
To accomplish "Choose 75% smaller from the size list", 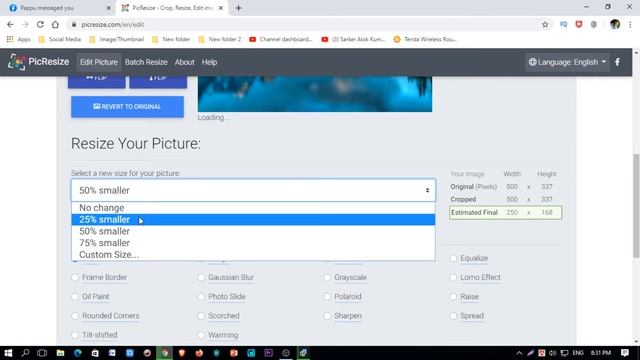I will click(253, 243).
